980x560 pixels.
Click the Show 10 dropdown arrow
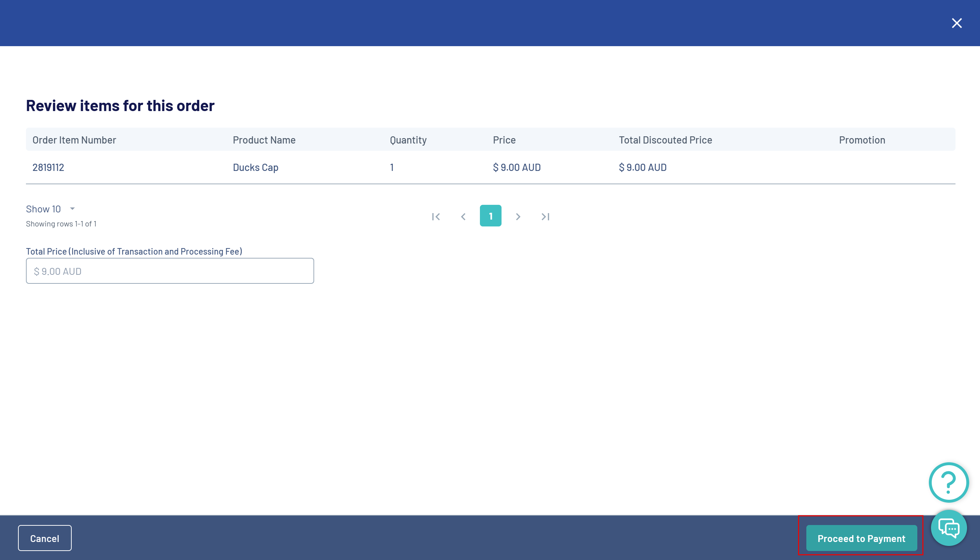click(x=72, y=208)
